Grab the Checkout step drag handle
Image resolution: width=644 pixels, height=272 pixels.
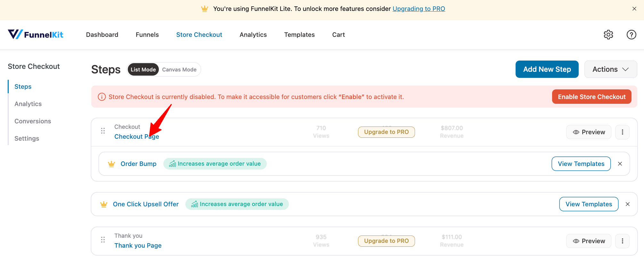coord(103,131)
